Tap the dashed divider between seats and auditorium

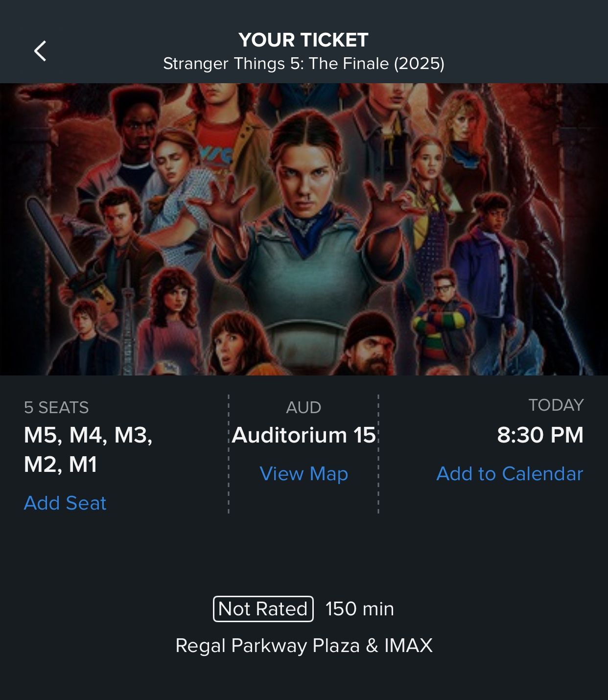pyautogui.click(x=229, y=454)
